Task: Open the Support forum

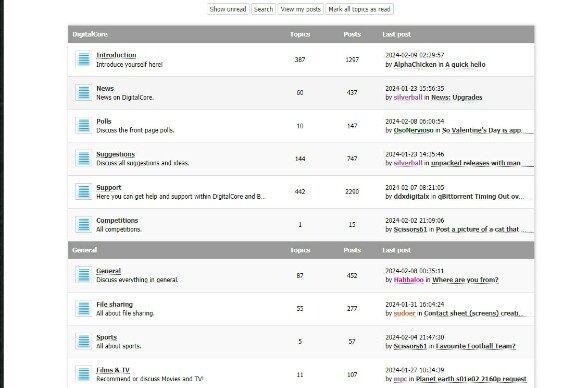Action: 109,187
